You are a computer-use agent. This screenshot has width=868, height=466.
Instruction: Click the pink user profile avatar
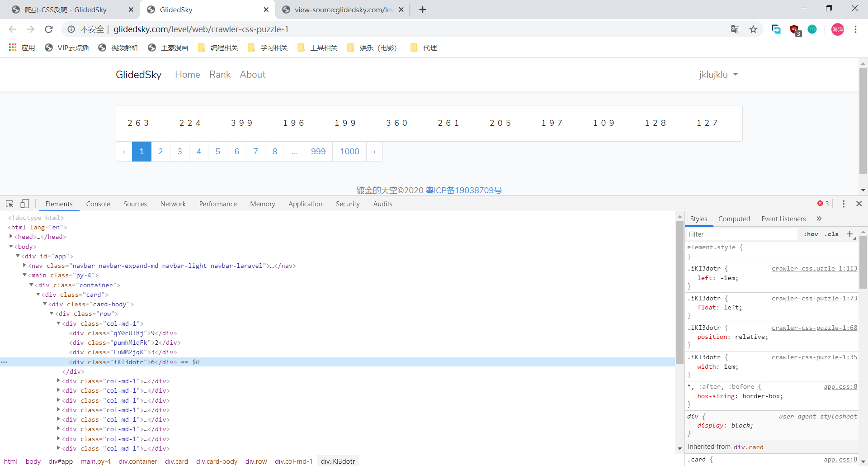click(x=837, y=29)
